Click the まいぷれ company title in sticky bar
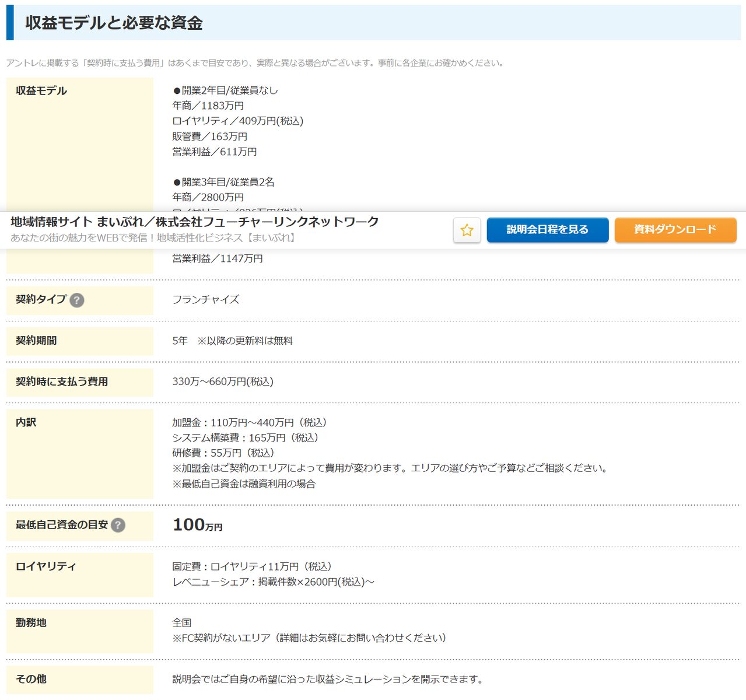This screenshot has width=746, height=700. (x=195, y=222)
